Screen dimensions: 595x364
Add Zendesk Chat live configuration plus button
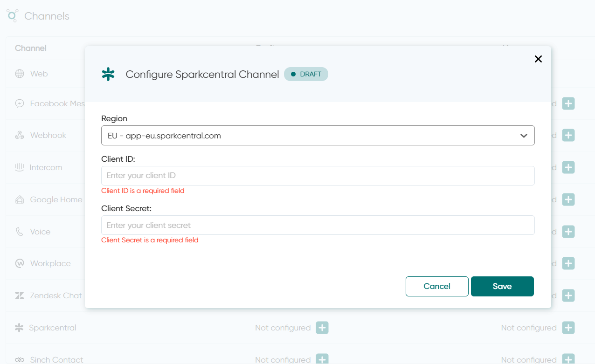click(x=568, y=295)
